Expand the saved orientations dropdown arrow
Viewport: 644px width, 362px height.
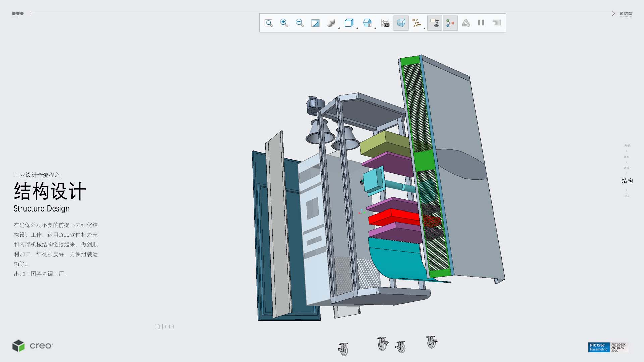[x=357, y=28]
